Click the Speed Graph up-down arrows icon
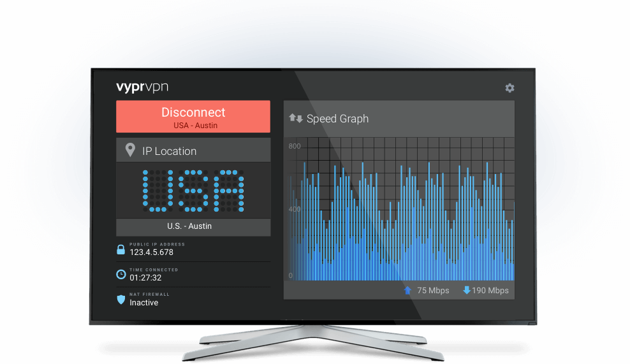Viewport: 630px width, 364px height. click(296, 119)
